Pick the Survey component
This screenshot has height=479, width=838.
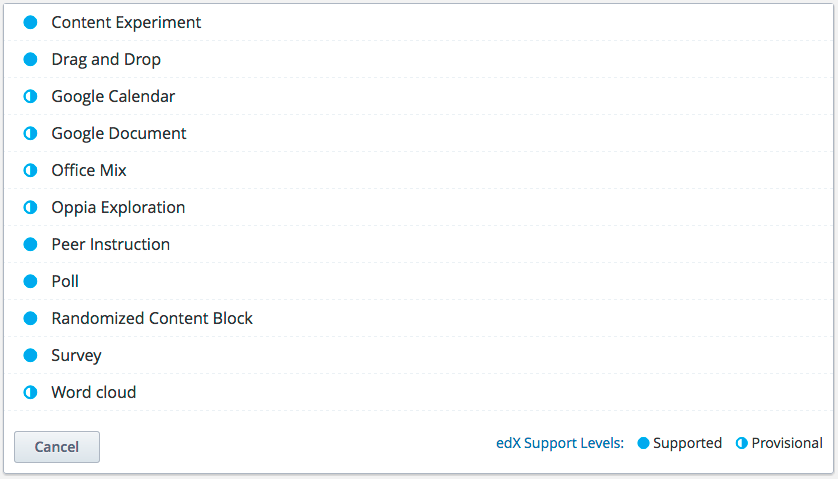pos(76,355)
